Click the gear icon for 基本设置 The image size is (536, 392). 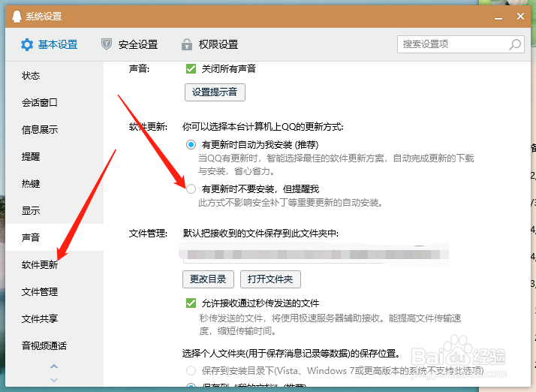[x=27, y=44]
